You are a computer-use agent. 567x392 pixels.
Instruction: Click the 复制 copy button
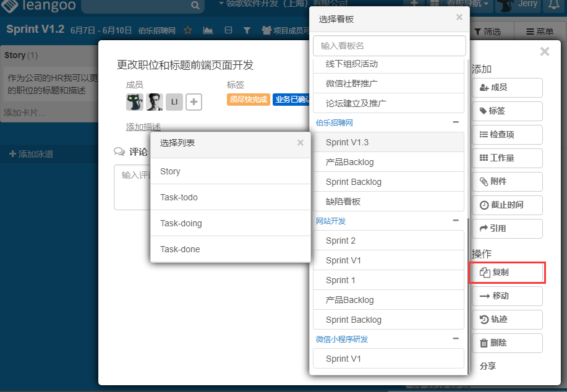click(507, 272)
